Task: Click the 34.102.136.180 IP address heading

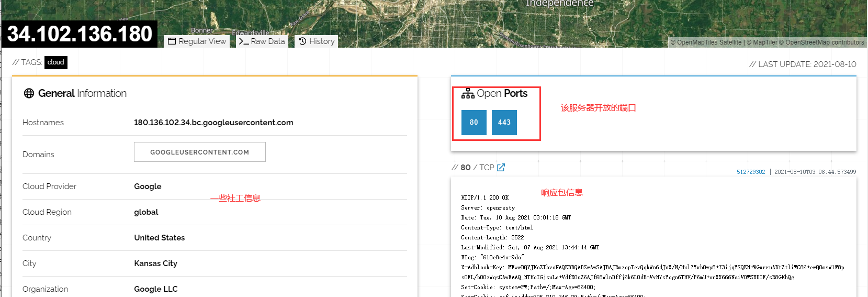Action: (80, 34)
